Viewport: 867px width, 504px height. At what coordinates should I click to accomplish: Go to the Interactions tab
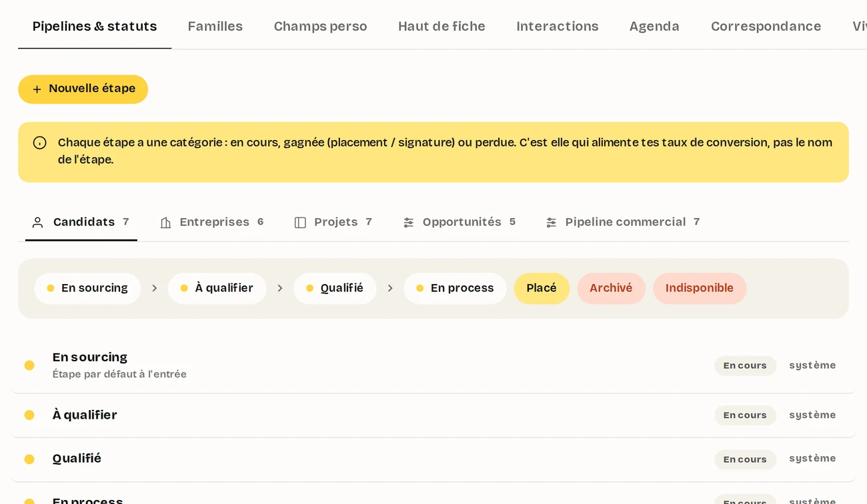coord(558,27)
